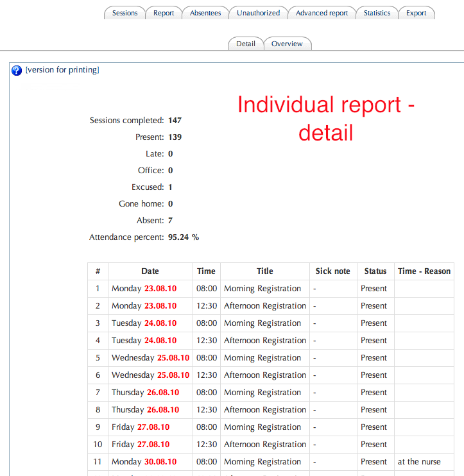
Task: Switch to the Report tab
Action: coord(164,13)
